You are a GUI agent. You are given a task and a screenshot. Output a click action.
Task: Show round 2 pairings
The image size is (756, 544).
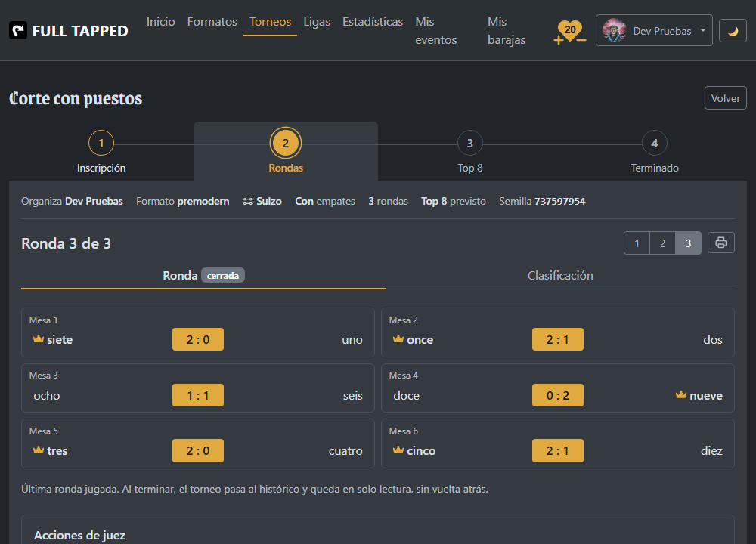pyautogui.click(x=662, y=243)
